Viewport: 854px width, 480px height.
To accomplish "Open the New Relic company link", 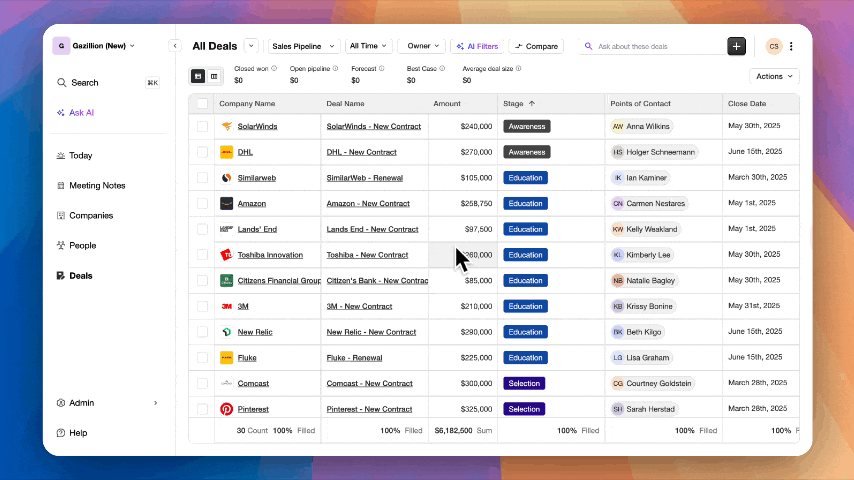I will point(255,332).
